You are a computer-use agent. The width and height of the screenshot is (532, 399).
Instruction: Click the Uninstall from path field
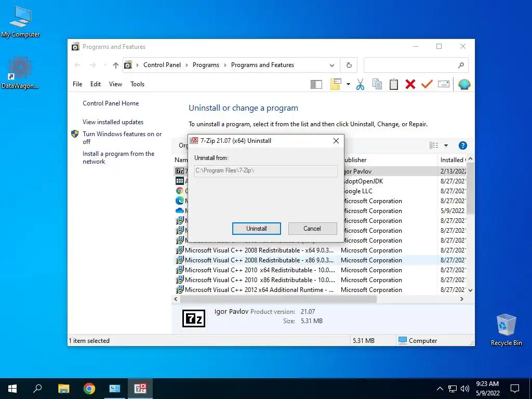point(266,170)
